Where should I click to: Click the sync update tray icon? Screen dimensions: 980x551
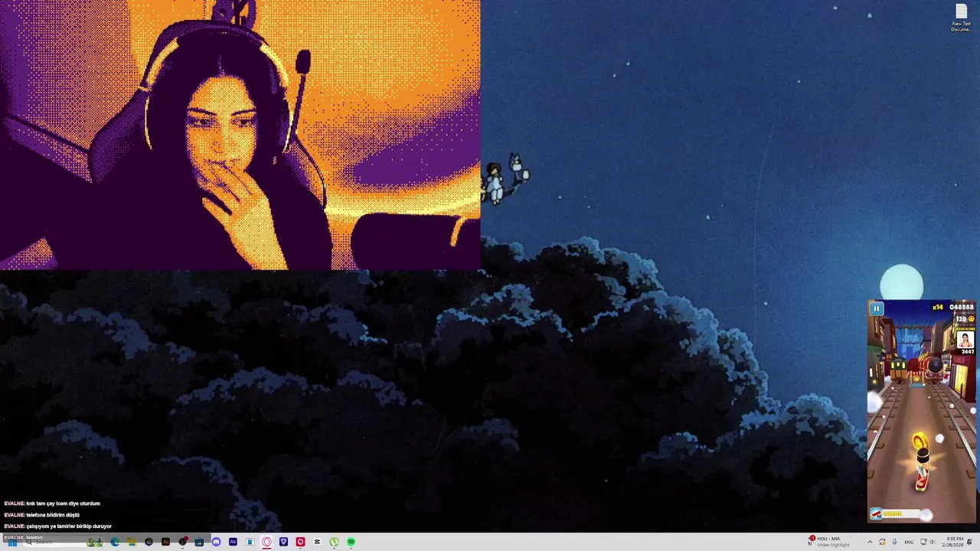tap(882, 542)
